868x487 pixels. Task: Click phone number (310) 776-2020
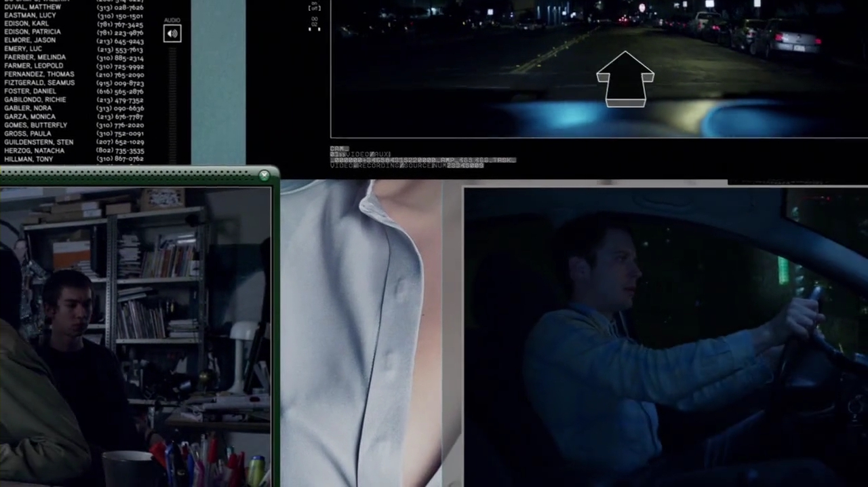(120, 125)
